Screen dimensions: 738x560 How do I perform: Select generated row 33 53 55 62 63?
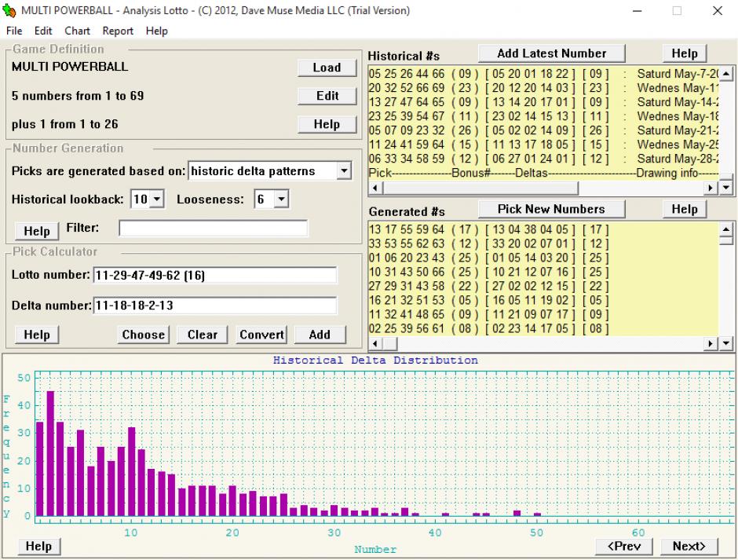[x=543, y=244]
